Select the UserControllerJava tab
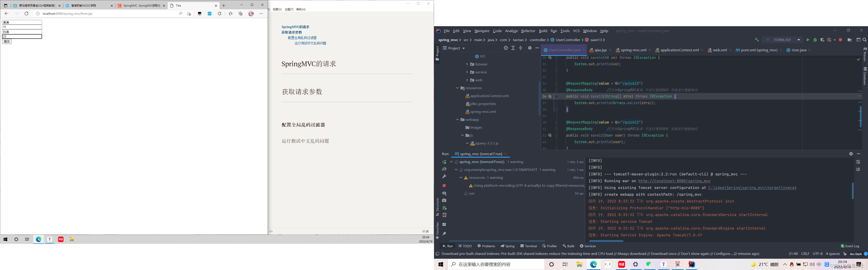 (564, 50)
